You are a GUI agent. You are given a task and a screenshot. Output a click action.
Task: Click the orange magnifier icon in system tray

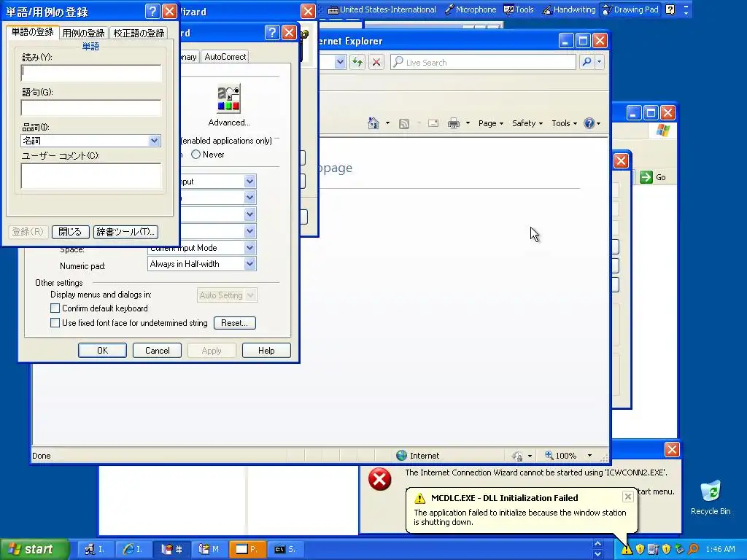click(693, 549)
